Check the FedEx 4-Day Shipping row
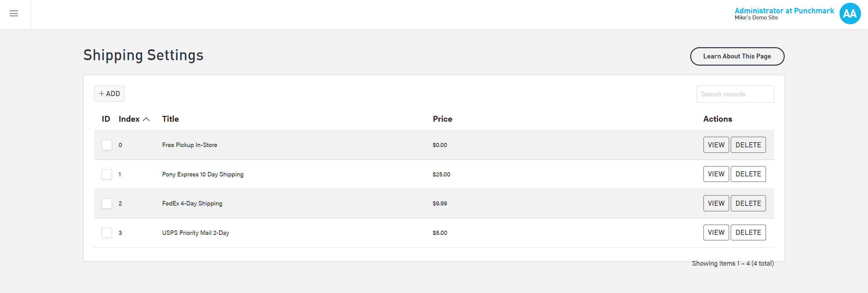Viewport: 868px width, 293px height. [x=107, y=203]
